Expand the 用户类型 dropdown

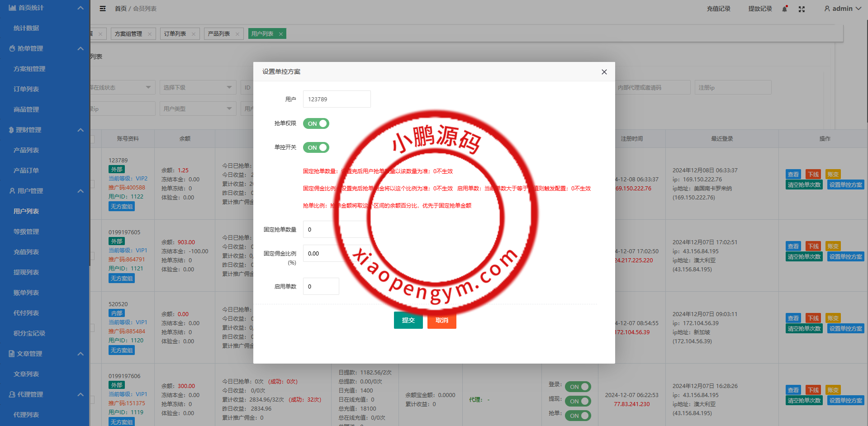point(198,109)
